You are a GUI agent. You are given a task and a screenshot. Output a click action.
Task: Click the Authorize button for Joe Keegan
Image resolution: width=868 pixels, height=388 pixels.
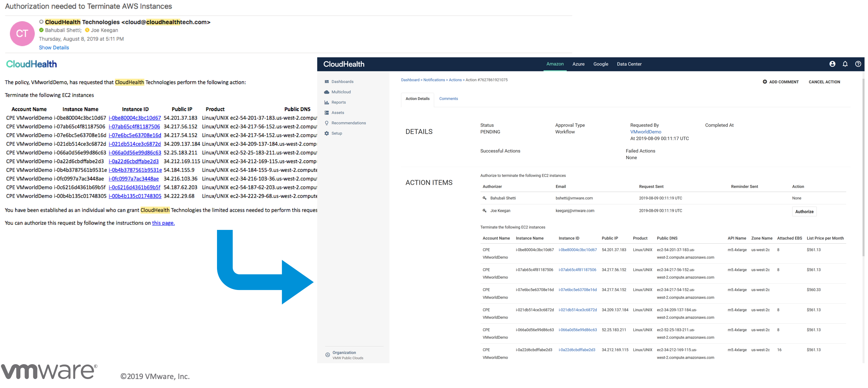pyautogui.click(x=804, y=212)
